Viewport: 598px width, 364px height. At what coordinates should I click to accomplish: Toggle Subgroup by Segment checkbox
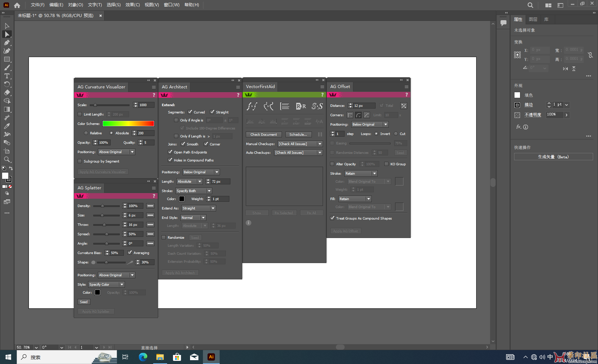point(80,161)
